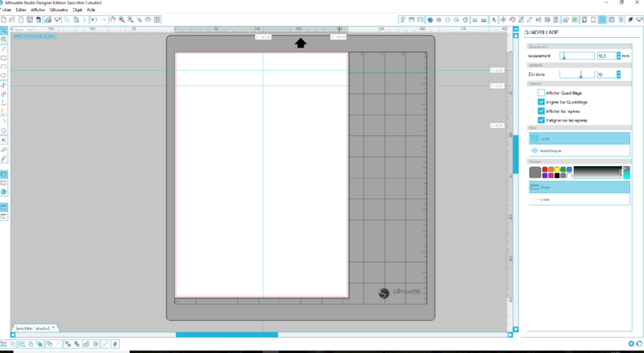The height and width of the screenshot is (353, 644).
Task: Open the Silhouette menu
Action: pos(59,10)
